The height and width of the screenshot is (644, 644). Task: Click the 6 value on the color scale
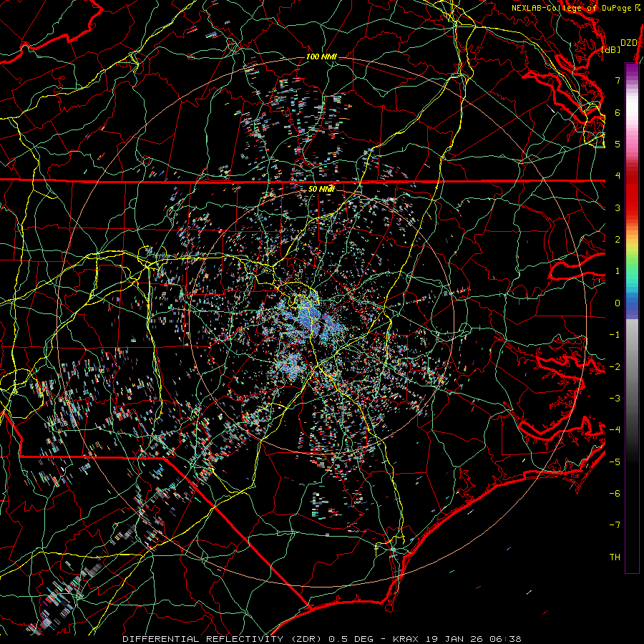point(618,112)
